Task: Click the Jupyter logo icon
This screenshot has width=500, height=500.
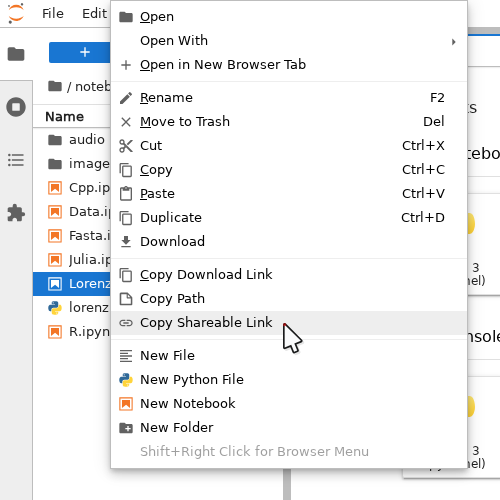Action: click(x=16, y=14)
